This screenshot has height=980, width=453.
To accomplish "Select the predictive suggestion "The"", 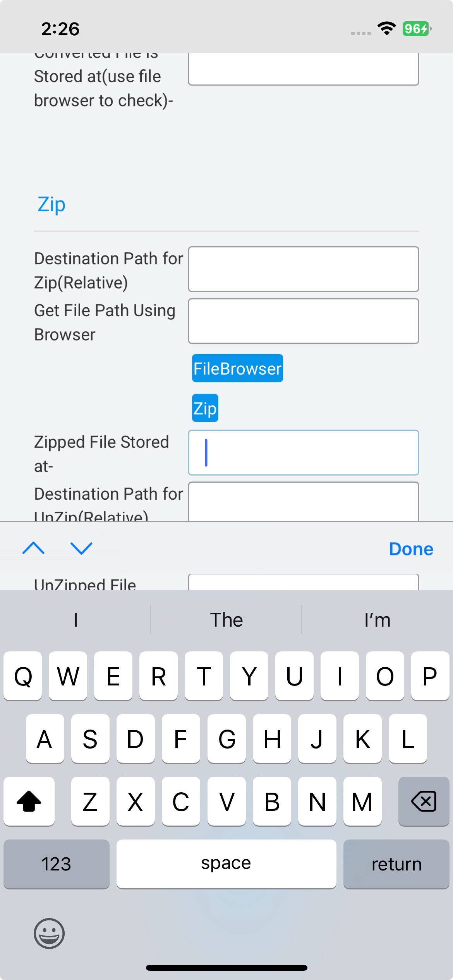I will [x=226, y=620].
